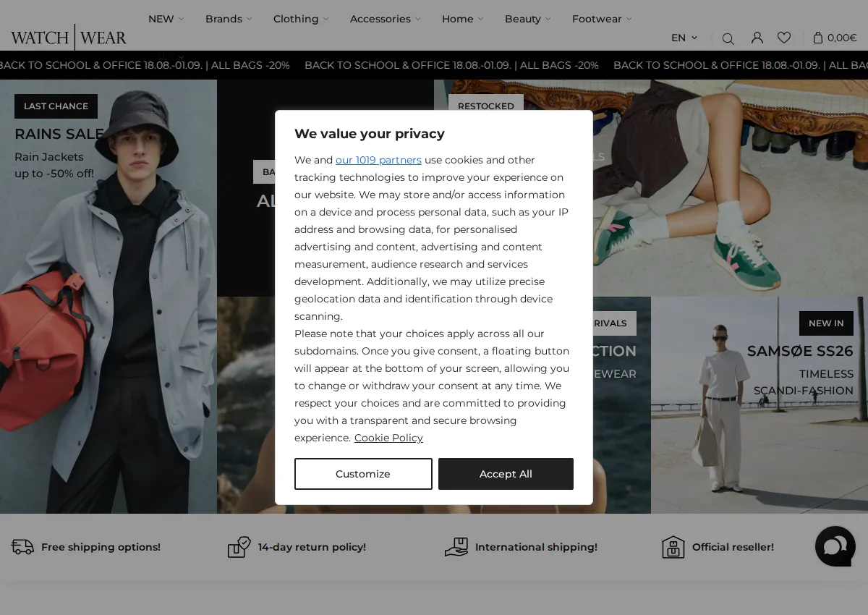
Task: Click the free shipping truck icon
Action: pos(22,547)
